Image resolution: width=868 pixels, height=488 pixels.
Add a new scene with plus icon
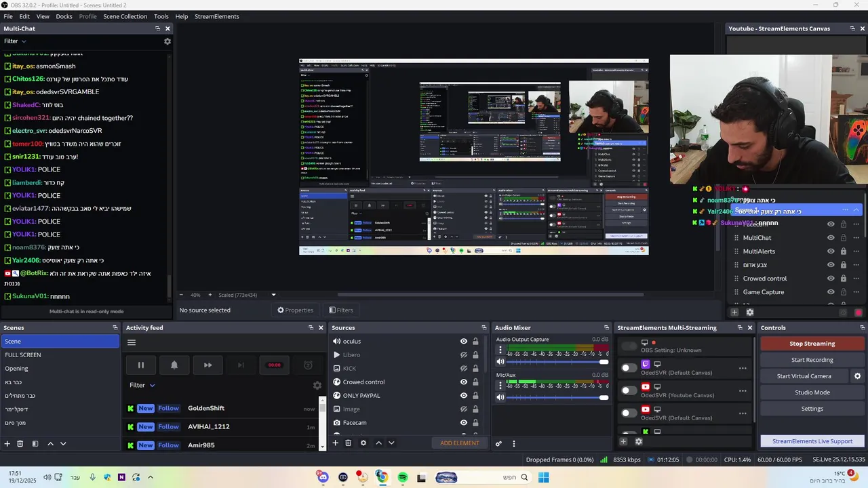pyautogui.click(x=7, y=444)
